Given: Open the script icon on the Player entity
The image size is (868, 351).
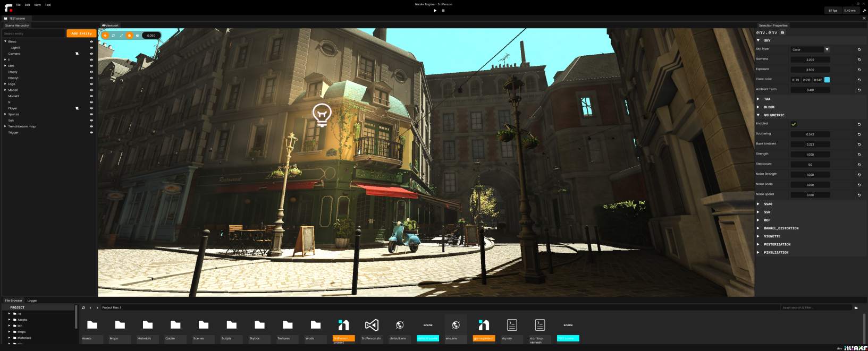Looking at the screenshot, I should coord(77,108).
